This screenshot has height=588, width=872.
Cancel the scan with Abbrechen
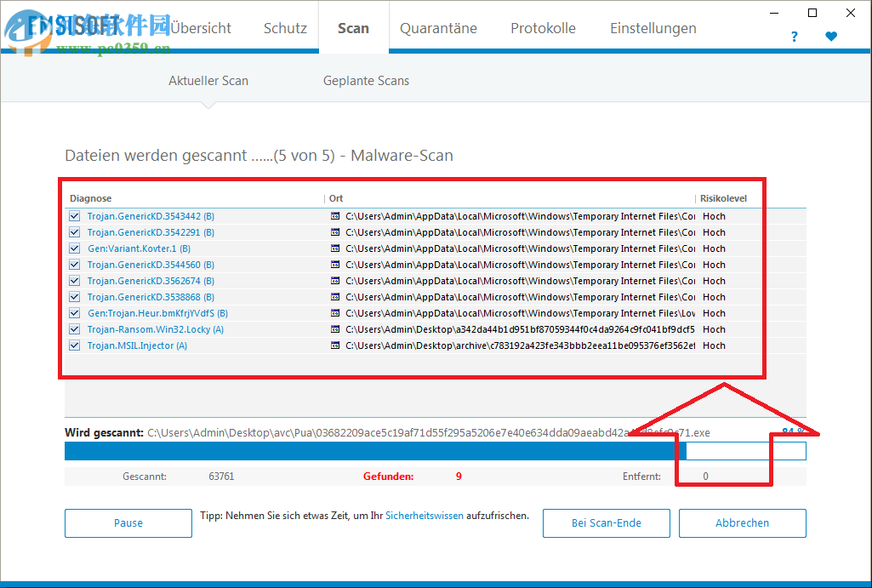(742, 522)
